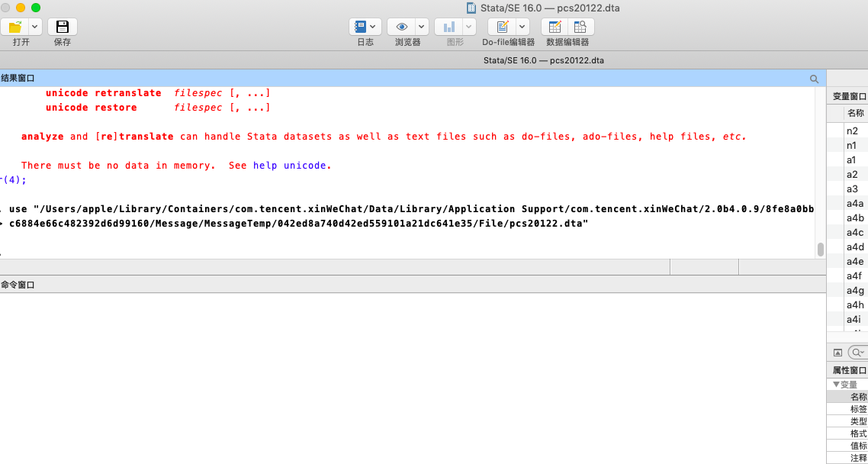
Task: Select variable n2 in Variables window
Action: click(852, 131)
